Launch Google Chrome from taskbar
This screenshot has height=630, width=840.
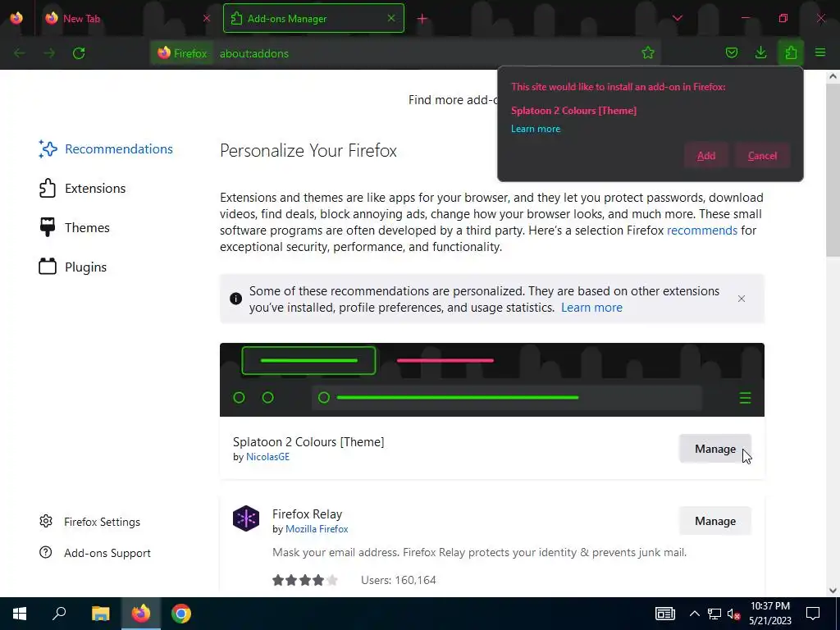(181, 614)
